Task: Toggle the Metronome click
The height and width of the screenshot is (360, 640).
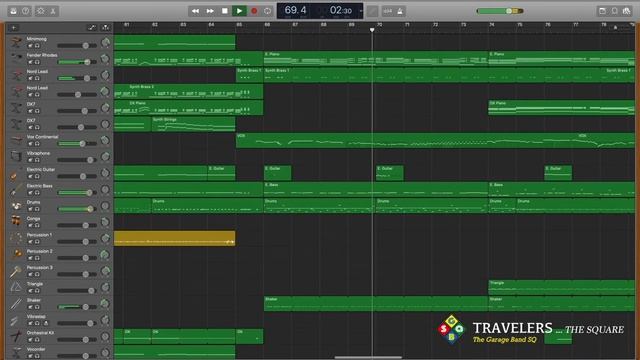Action: pyautogui.click(x=400, y=11)
